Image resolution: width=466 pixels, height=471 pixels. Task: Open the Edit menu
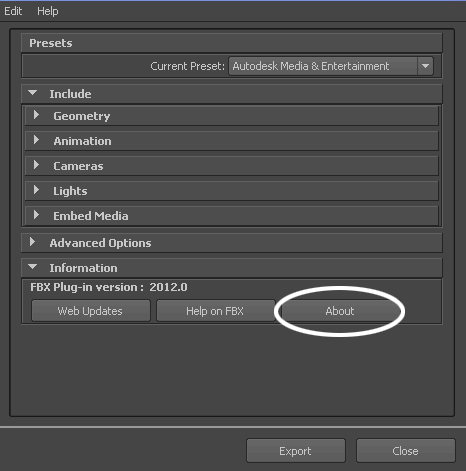tap(13, 11)
